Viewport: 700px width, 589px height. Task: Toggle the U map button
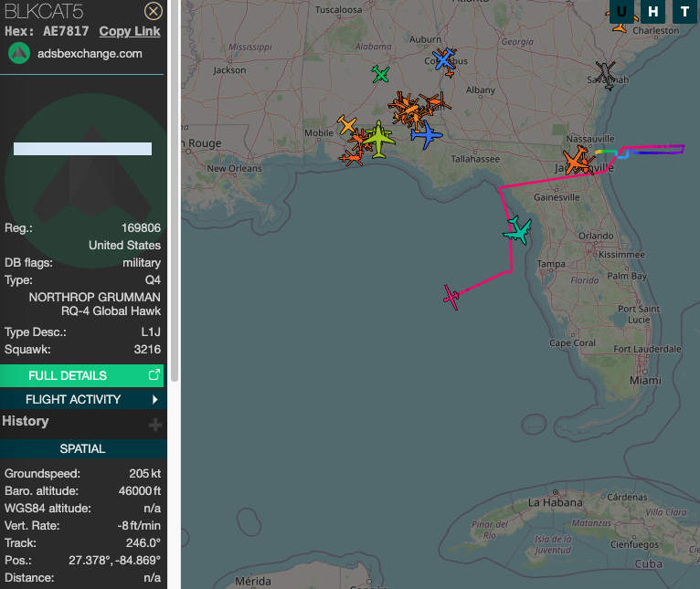tap(622, 12)
